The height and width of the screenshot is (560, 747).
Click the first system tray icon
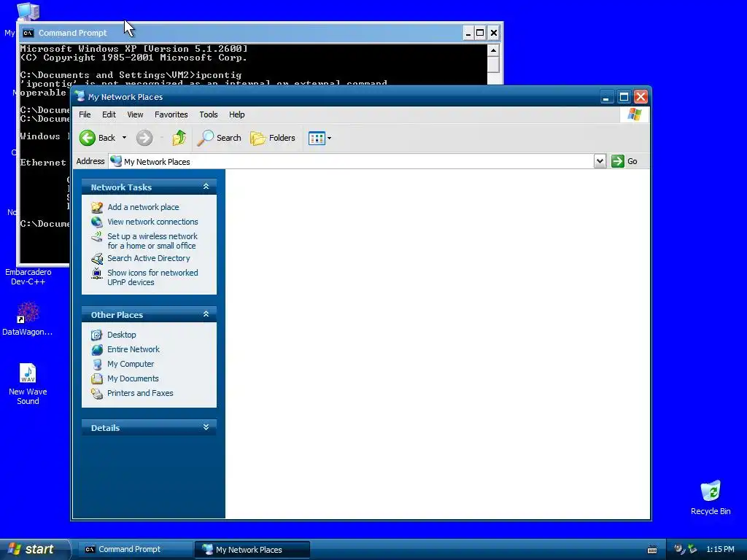click(x=680, y=549)
